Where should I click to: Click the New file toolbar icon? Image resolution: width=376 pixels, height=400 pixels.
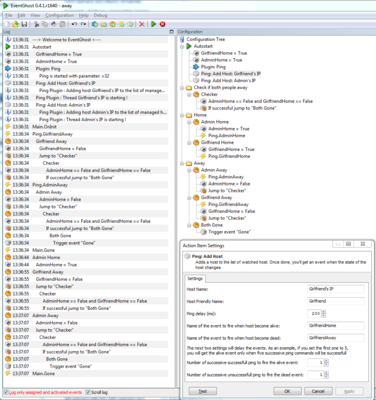point(7,24)
